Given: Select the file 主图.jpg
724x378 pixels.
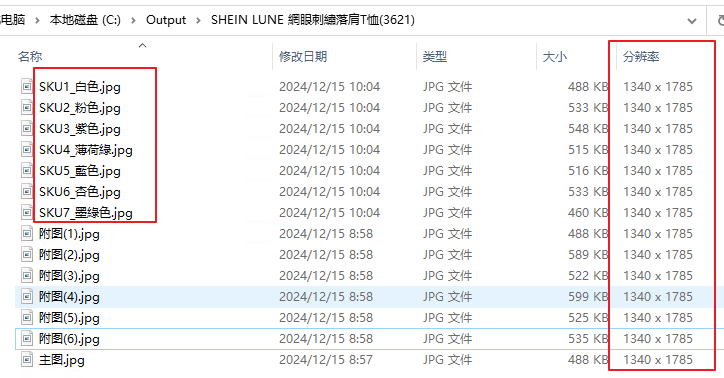Looking at the screenshot, I should pyautogui.click(x=61, y=360).
